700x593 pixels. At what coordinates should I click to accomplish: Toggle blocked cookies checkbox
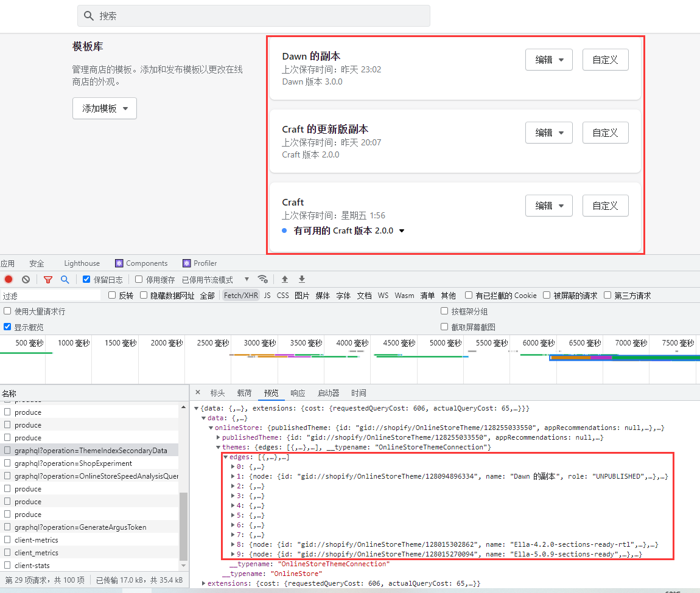pos(468,295)
